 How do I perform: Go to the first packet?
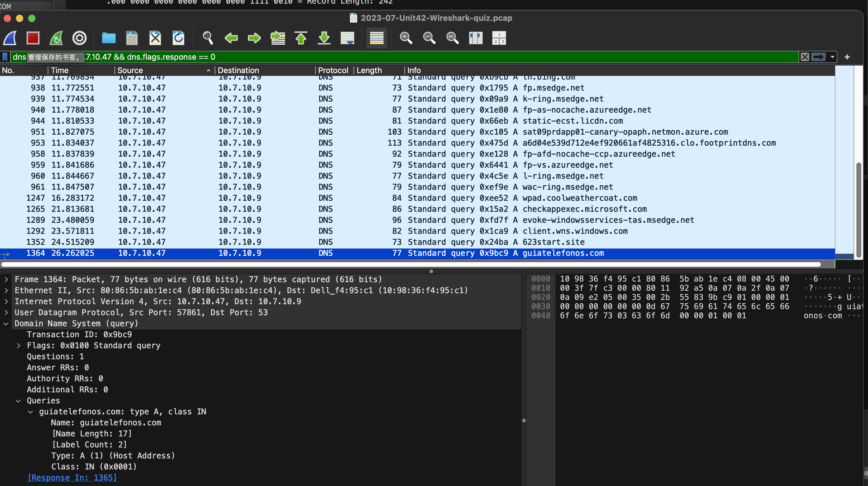301,38
